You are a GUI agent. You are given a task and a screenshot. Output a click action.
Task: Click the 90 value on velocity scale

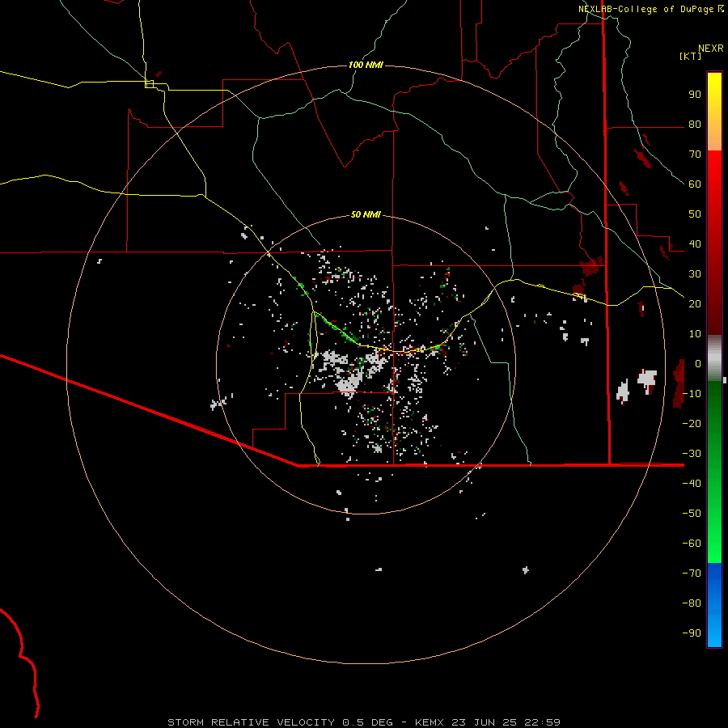695,95
